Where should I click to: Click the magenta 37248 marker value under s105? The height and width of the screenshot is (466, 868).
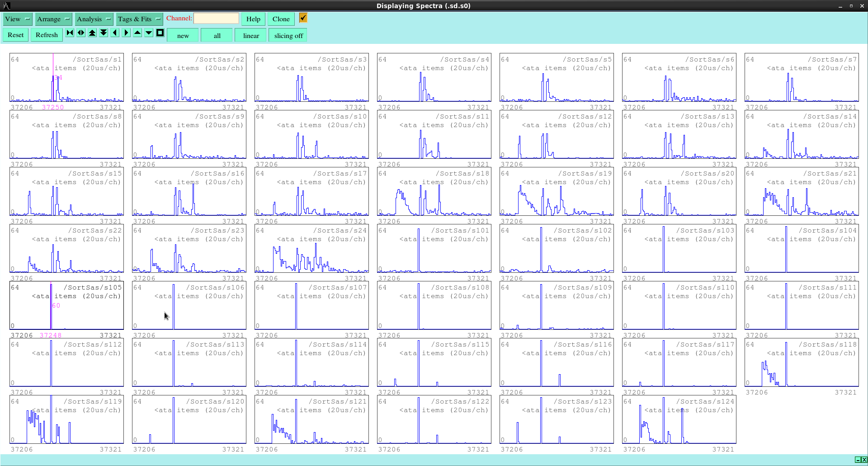tap(51, 335)
